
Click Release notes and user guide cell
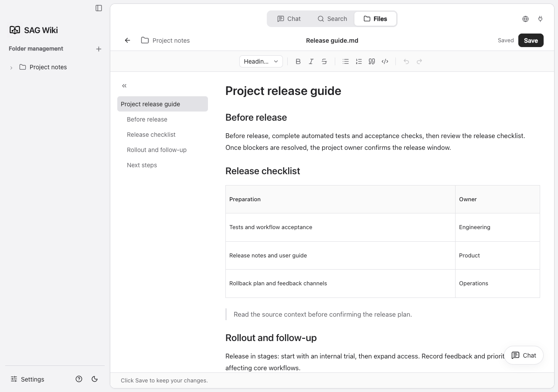click(340, 255)
